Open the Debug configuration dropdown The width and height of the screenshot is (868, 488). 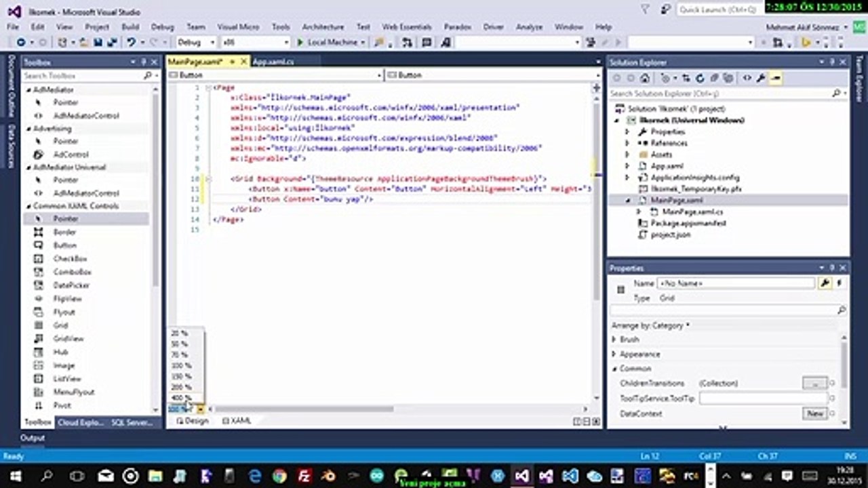pos(196,42)
